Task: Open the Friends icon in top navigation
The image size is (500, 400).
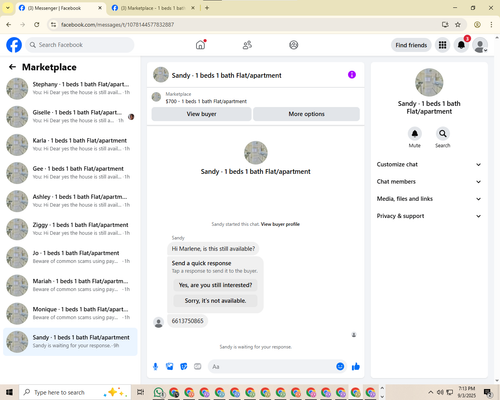Action: coord(247,45)
